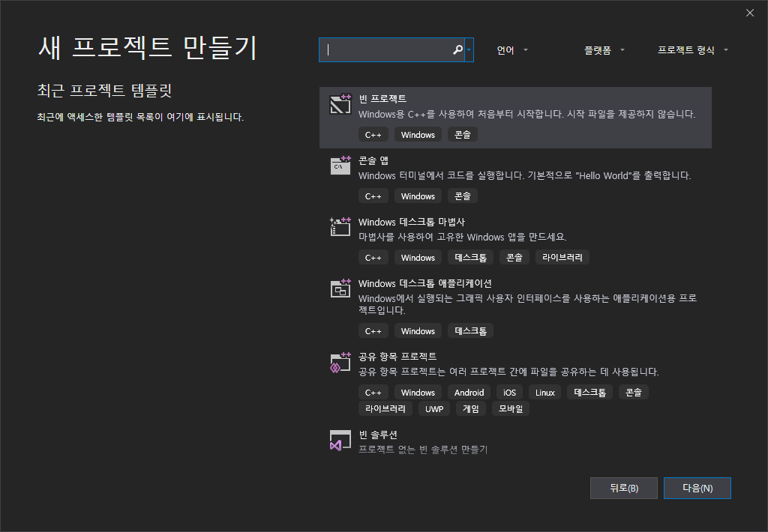This screenshot has height=532, width=768.
Task: Open the 언어 language filter dropdown
Action: 511,50
